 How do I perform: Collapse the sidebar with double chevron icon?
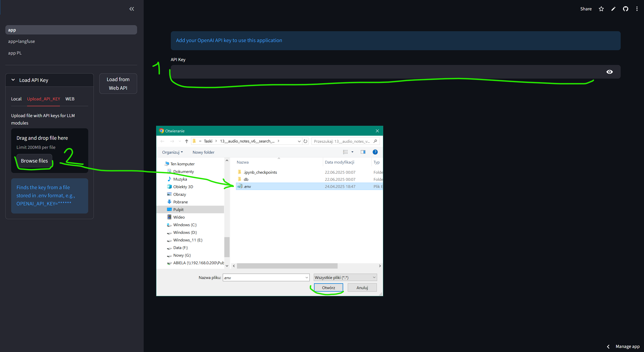(x=132, y=9)
